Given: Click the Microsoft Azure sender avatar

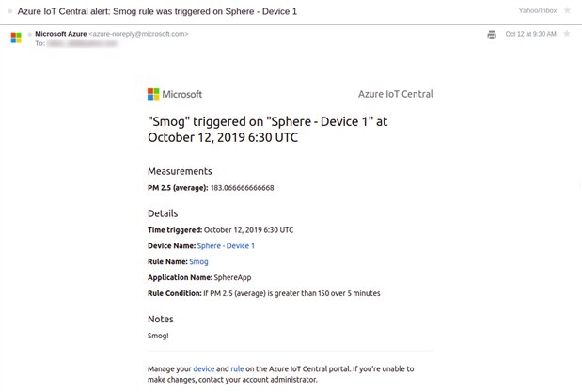Looking at the screenshot, I should [16, 38].
